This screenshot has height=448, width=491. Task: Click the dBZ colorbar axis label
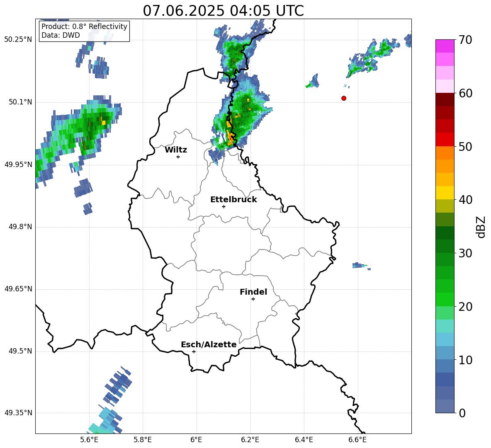(481, 227)
